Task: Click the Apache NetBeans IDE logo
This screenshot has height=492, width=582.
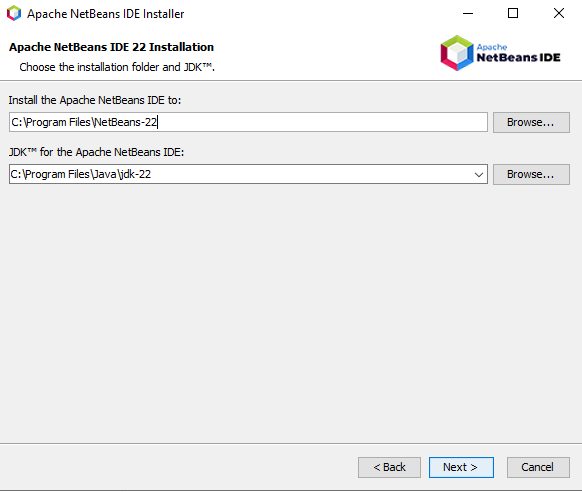Action: [x=500, y=53]
